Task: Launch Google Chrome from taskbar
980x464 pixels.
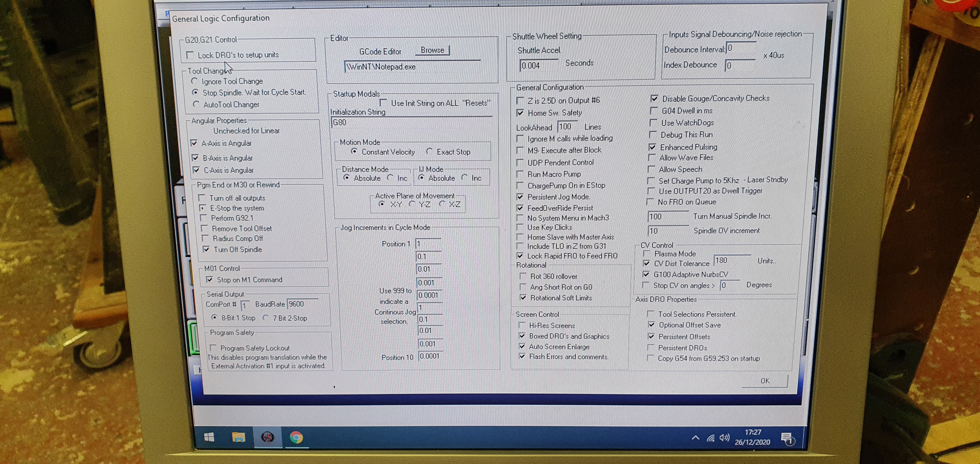Action: pyautogui.click(x=296, y=437)
